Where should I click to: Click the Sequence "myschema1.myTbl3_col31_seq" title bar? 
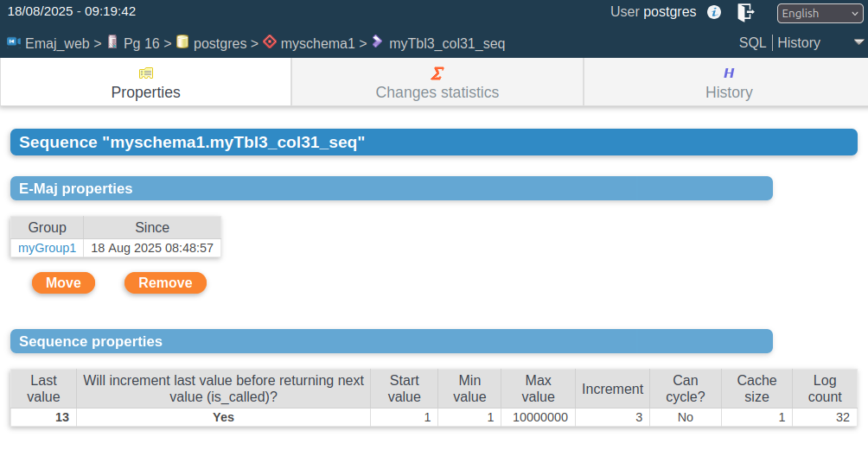[434, 142]
